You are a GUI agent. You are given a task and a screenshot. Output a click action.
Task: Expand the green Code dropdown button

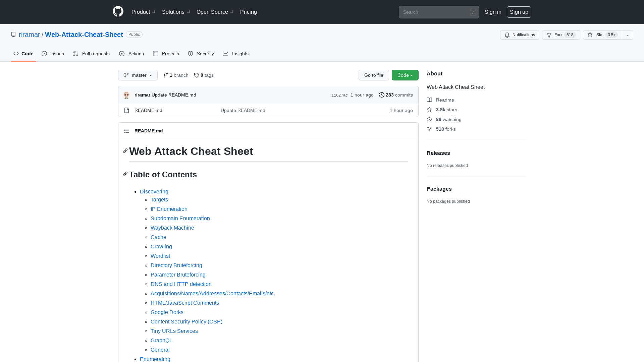click(405, 75)
